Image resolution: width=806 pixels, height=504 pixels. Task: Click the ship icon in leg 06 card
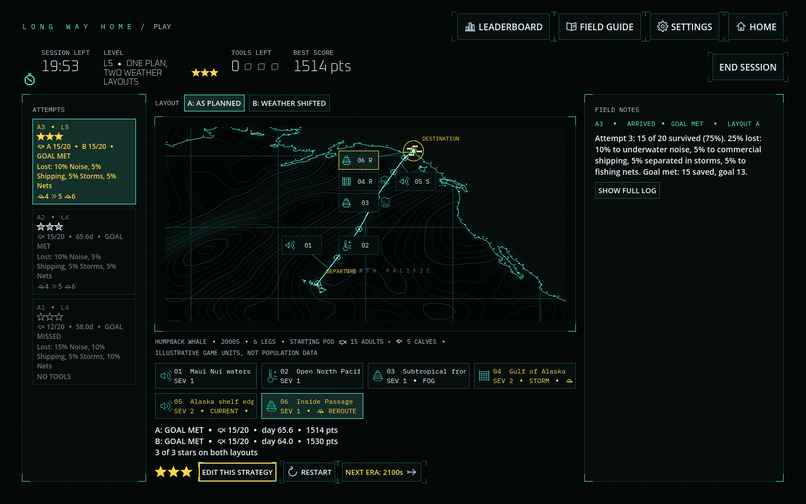(271, 406)
